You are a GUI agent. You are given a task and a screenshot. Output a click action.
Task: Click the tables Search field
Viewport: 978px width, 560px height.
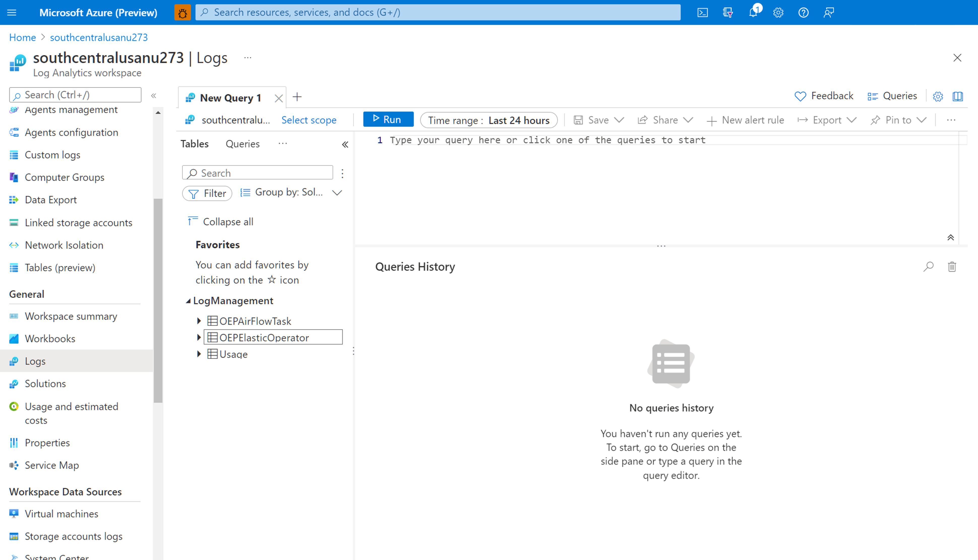click(x=257, y=172)
